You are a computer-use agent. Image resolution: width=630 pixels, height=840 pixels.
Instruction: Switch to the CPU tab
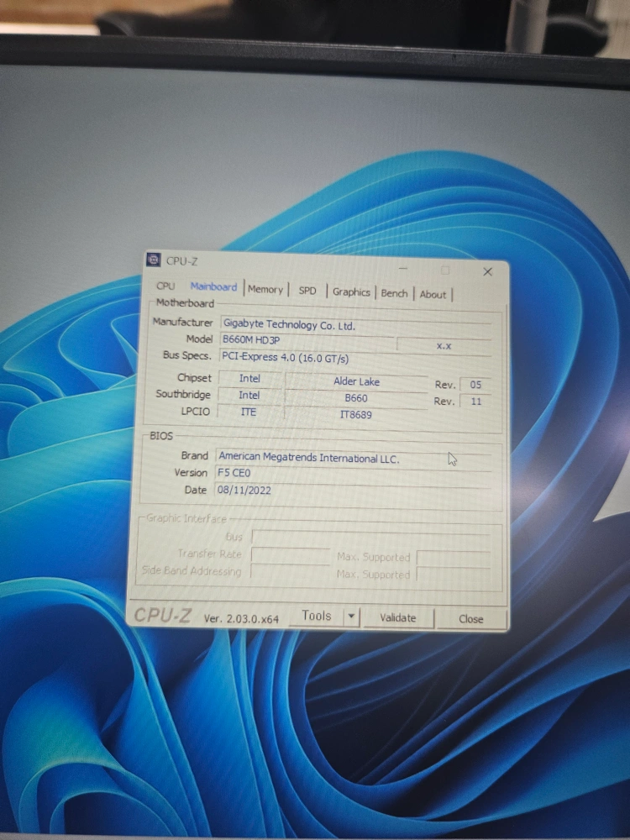click(165, 286)
